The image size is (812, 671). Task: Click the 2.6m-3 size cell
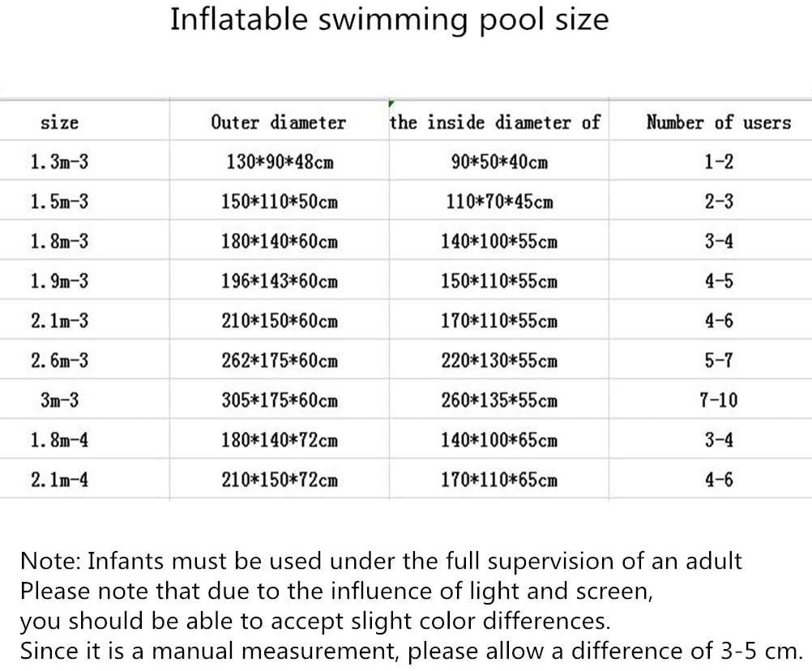point(59,361)
